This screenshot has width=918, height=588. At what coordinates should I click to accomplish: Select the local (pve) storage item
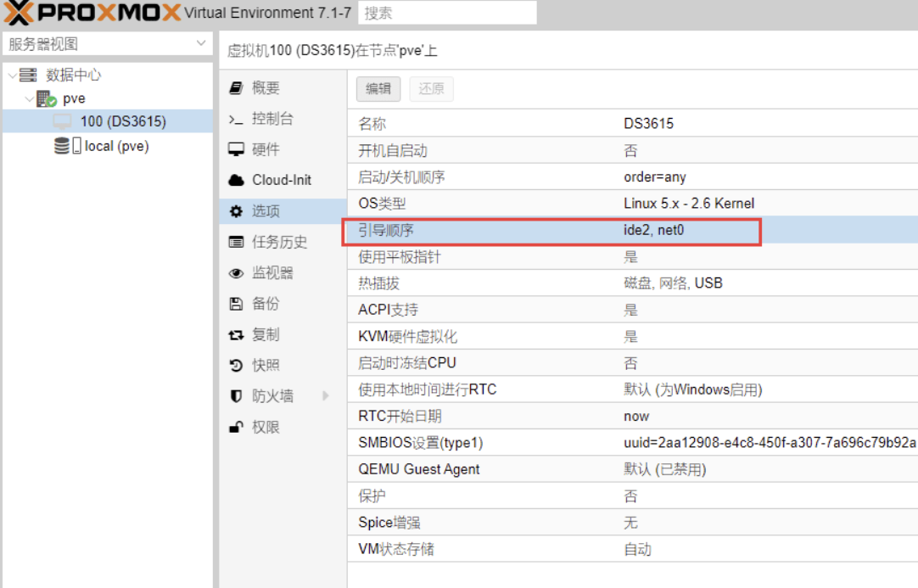[x=116, y=146]
